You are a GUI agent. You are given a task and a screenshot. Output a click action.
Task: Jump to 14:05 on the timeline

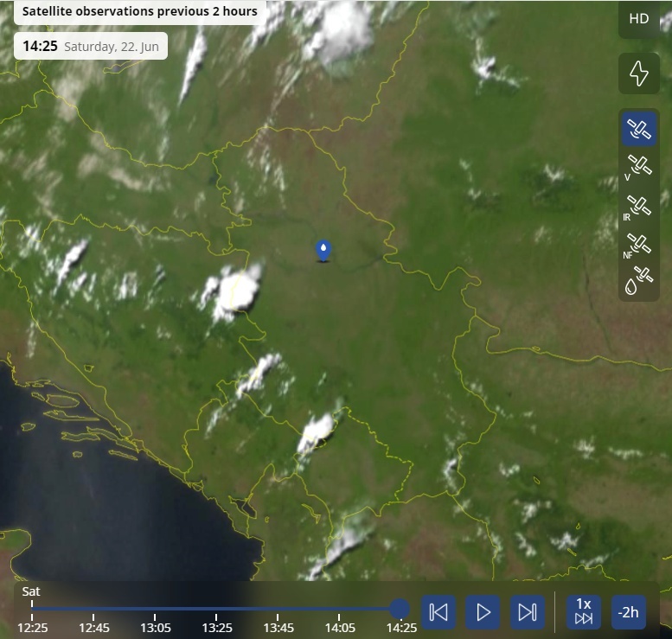tap(340, 609)
